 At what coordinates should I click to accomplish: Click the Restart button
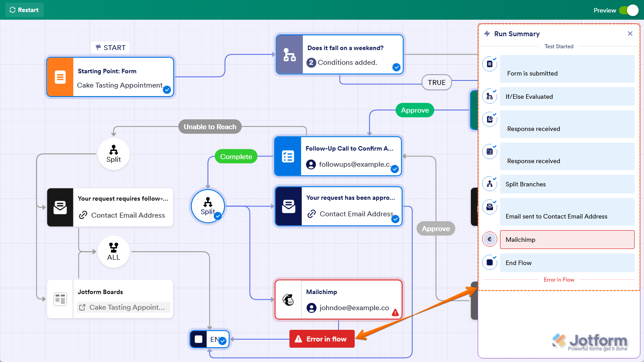pyautogui.click(x=24, y=10)
